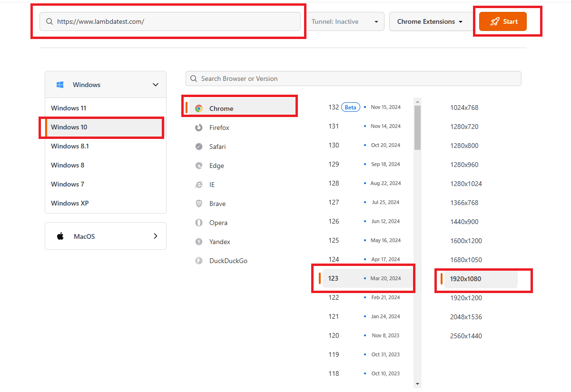This screenshot has width=571, height=392.
Task: Select the Firefox browser icon
Action: point(199,127)
